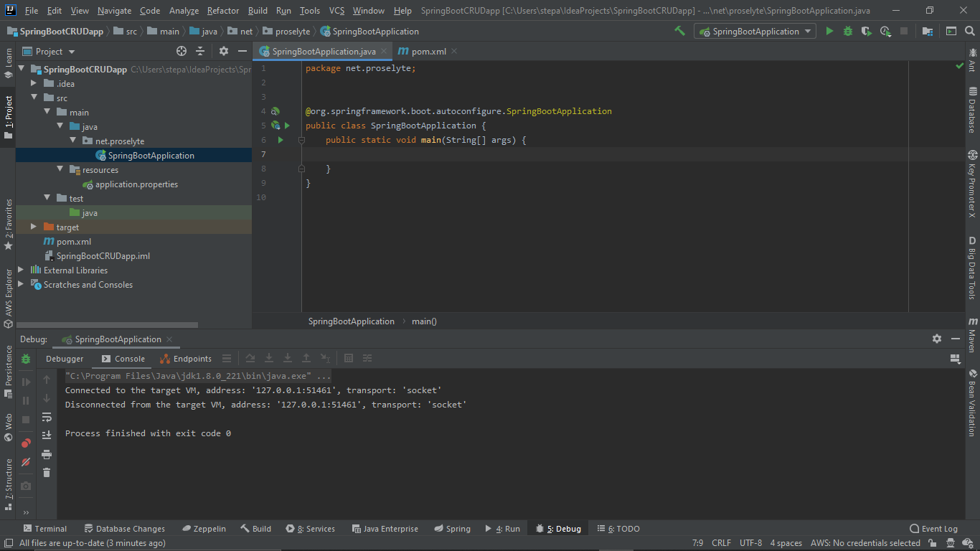Image resolution: width=980 pixels, height=551 pixels.
Task: Click the Hector inspector icon in the status bar
Action: click(951, 543)
